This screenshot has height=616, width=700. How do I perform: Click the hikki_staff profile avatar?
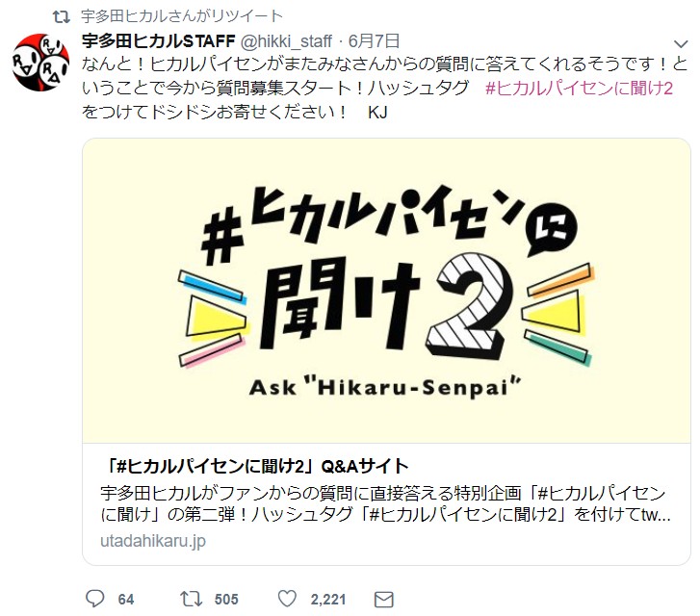[41, 63]
